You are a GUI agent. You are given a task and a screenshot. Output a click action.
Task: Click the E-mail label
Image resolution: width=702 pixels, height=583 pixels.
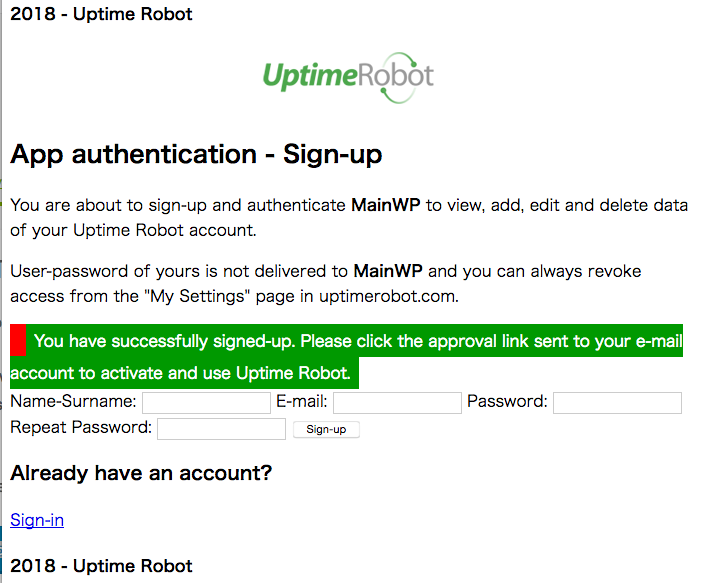tap(302, 401)
